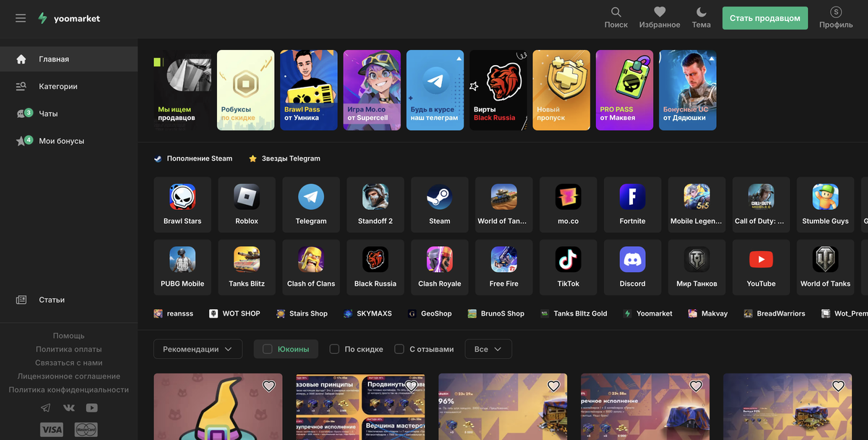Open the Makvay seller shop
868x440 pixels.
point(707,313)
